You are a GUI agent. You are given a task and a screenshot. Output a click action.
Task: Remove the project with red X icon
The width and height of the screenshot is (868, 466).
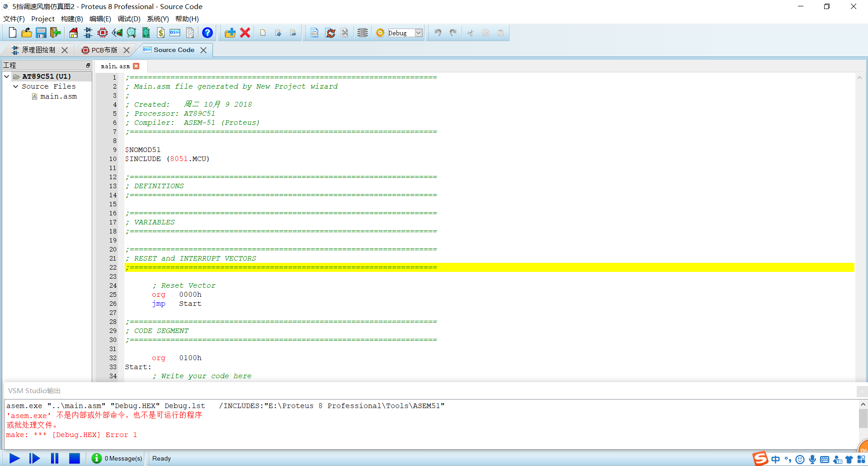tap(245, 33)
